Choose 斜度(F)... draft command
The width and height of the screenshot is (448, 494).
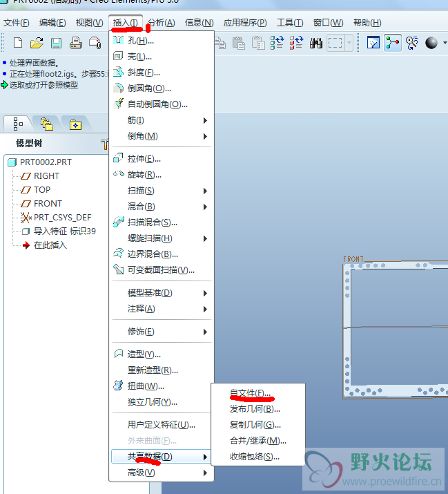[162, 73]
